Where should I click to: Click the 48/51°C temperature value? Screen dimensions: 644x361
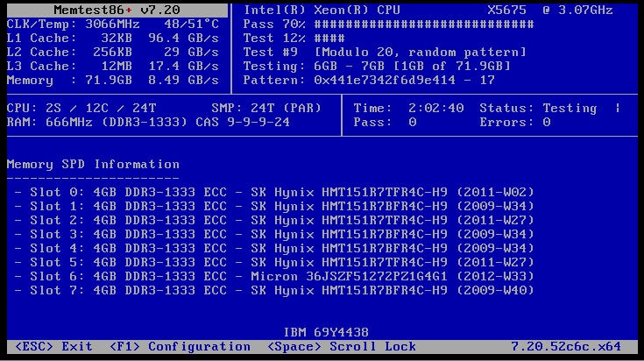click(x=191, y=25)
